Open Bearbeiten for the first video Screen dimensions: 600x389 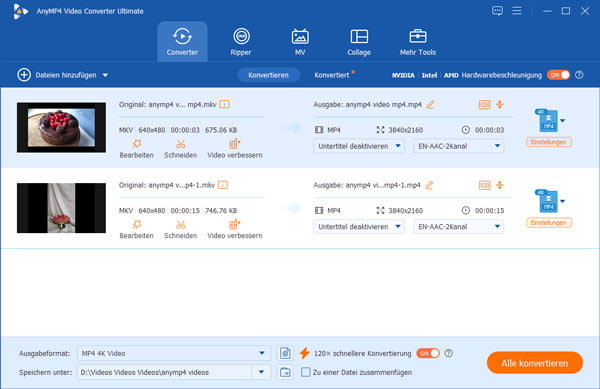(x=137, y=149)
